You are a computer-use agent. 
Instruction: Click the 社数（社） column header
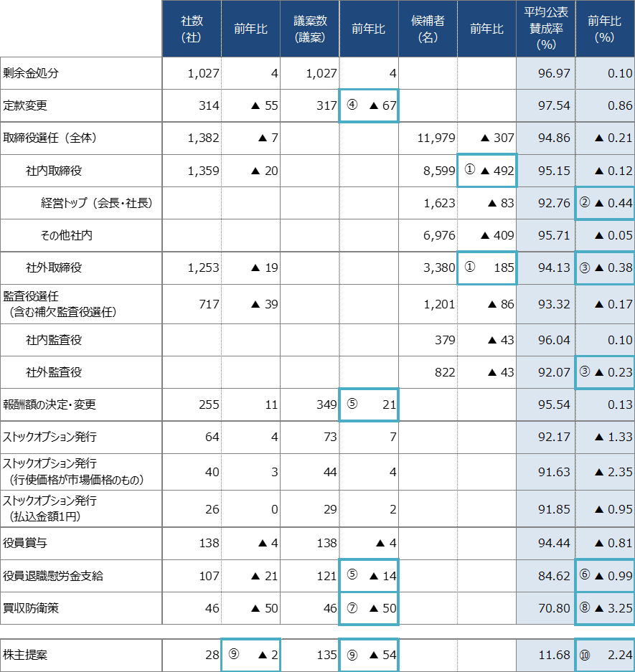coord(192,29)
